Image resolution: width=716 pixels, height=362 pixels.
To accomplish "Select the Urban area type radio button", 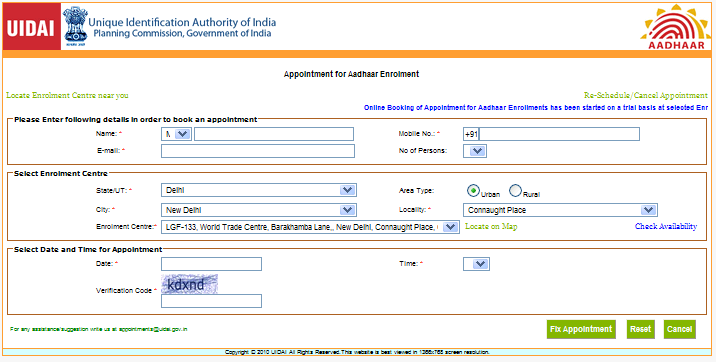I will (473, 190).
